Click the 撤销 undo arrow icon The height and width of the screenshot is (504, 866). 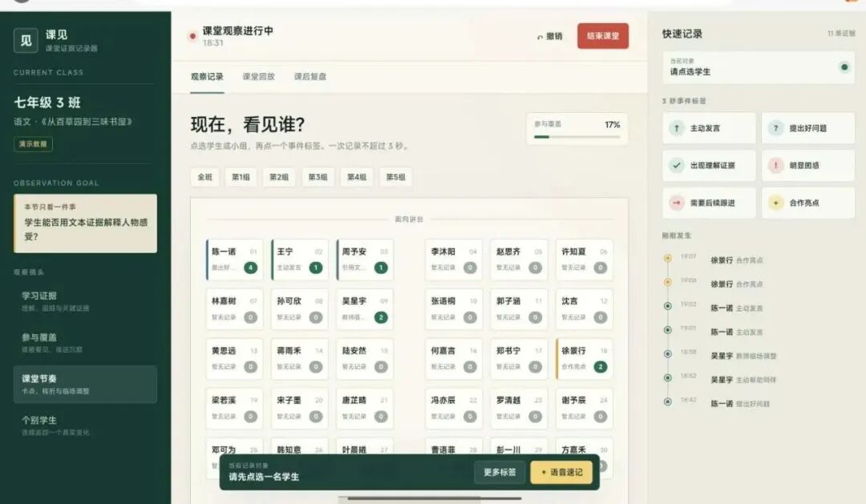coord(540,37)
